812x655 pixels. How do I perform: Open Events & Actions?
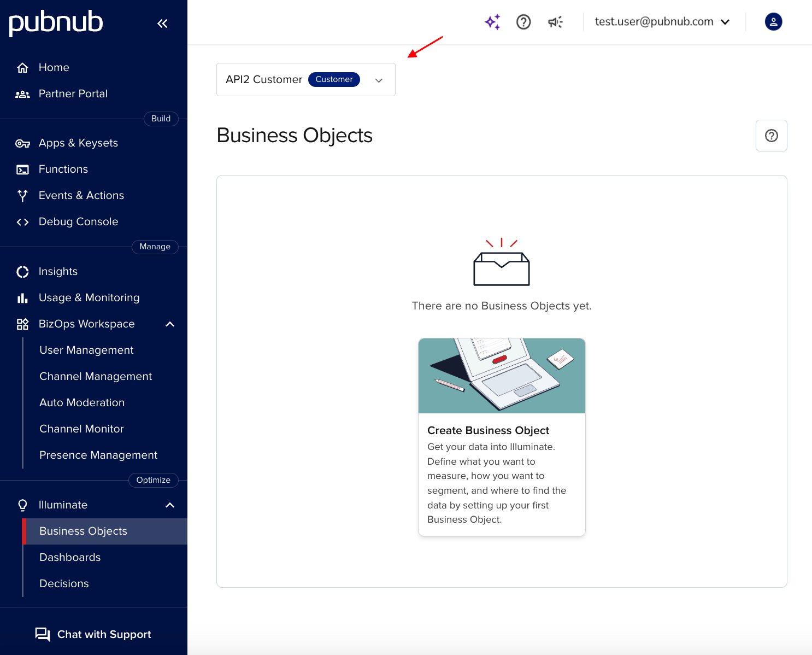(81, 195)
